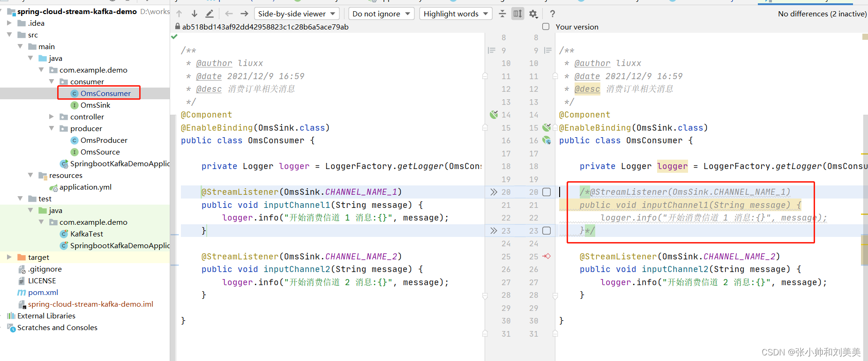Screen dimensions: 868x361
Task: Go to next difference arrow
Action: click(195, 14)
